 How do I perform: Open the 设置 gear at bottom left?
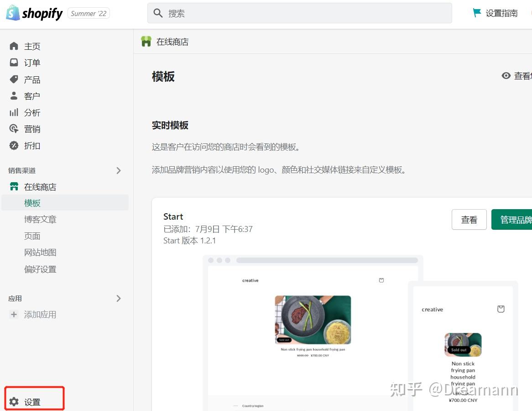(15, 400)
